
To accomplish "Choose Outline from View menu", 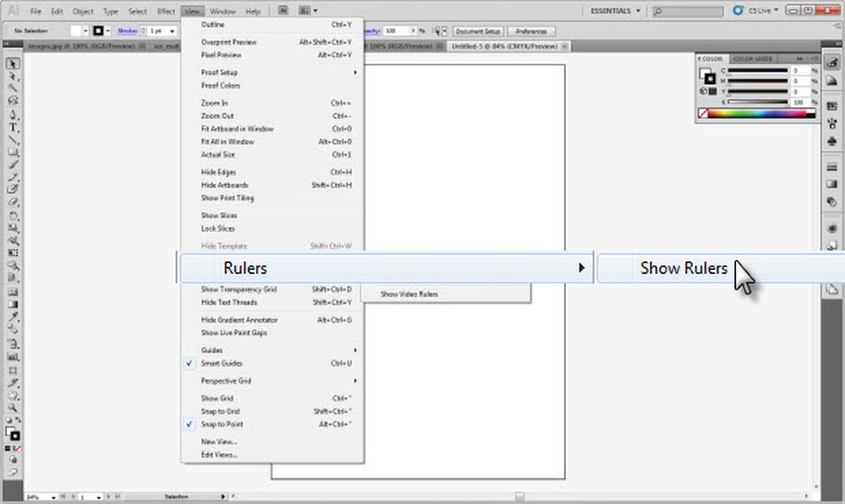I will pos(272,25).
